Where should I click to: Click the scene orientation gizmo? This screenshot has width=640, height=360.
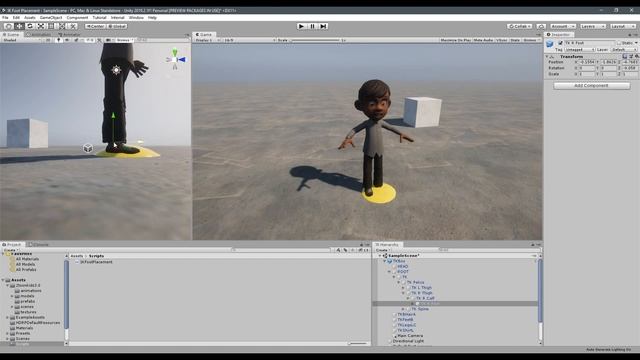coord(176,60)
